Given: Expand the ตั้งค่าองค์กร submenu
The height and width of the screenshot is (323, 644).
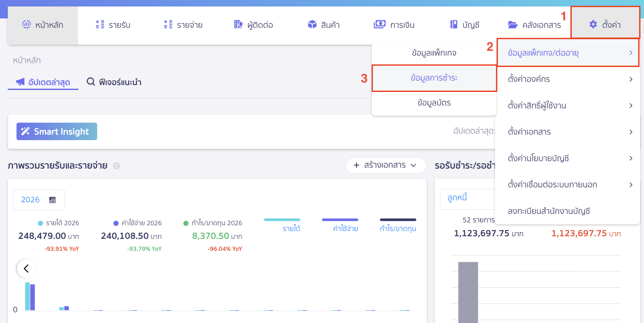Looking at the screenshot, I should pyautogui.click(x=568, y=79).
